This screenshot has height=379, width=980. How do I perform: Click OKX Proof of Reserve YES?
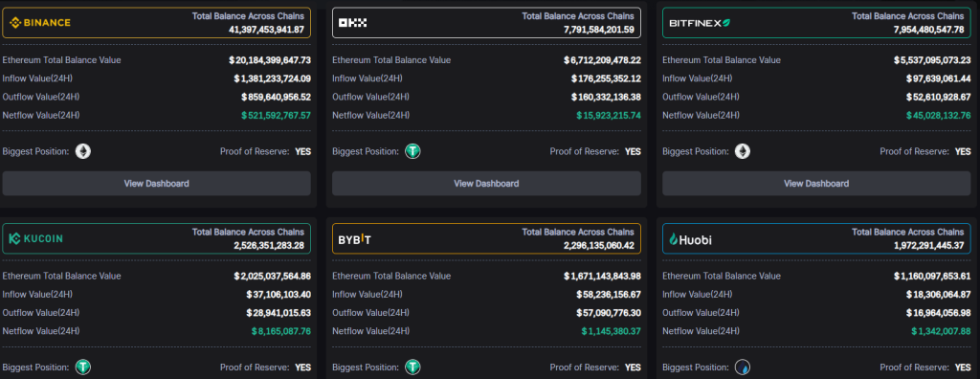[634, 151]
